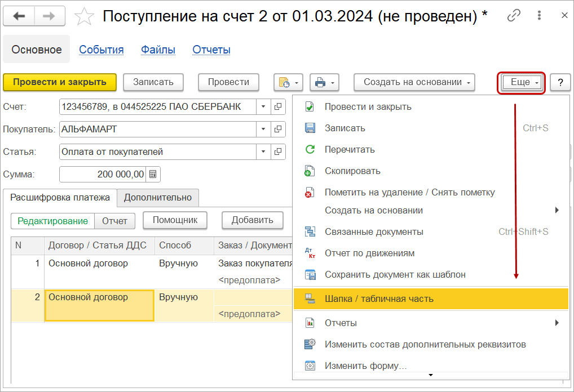
Task: Open the three-dots window menu
Action: click(x=539, y=15)
